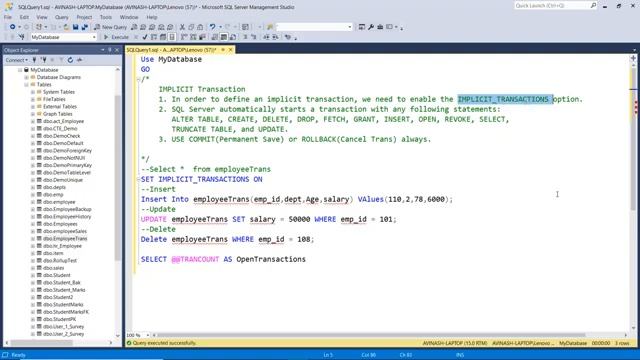Collapse the comment block outlining toggle
Viewport: 640px width, 360px height.
pos(138,79)
